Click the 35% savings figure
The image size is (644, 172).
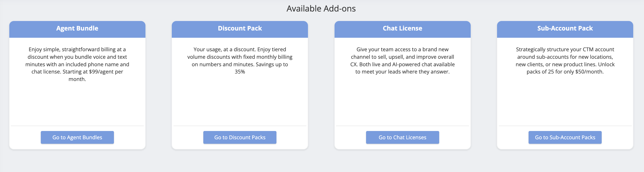(x=240, y=72)
